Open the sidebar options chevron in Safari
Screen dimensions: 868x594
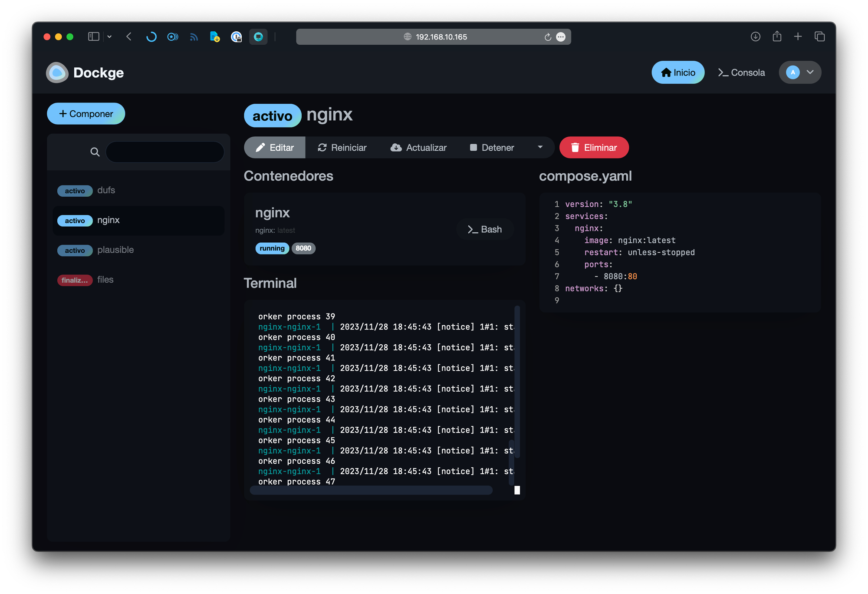click(x=109, y=37)
